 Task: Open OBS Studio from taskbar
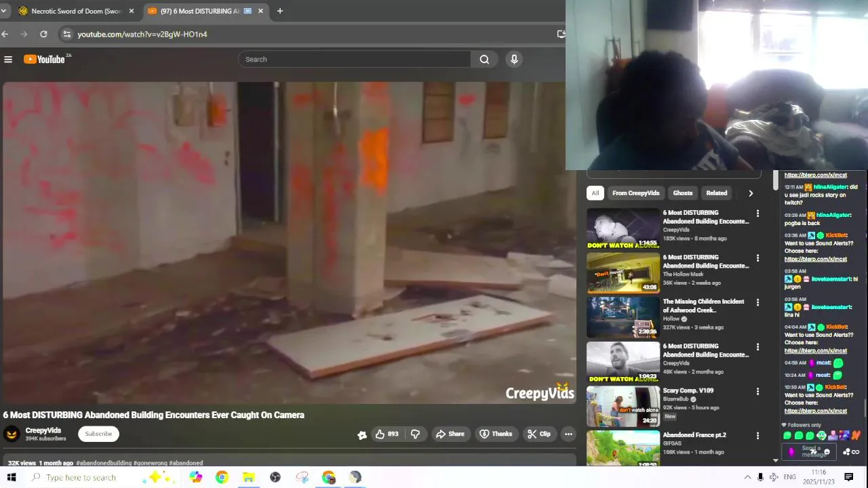(275, 477)
